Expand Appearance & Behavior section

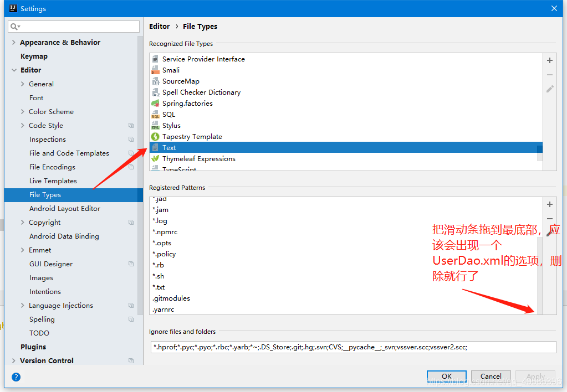coord(14,42)
